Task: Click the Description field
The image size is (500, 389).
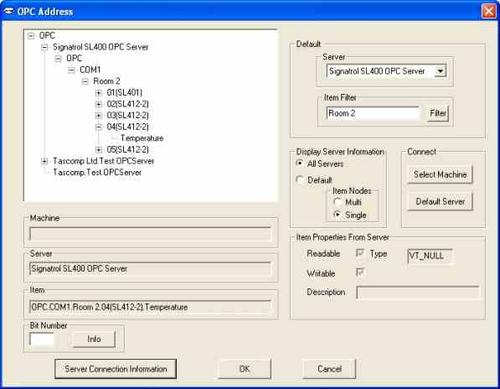Action: 418,292
